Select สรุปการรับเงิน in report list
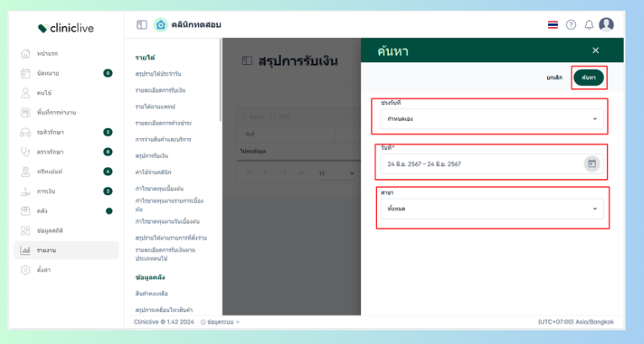 coord(152,156)
